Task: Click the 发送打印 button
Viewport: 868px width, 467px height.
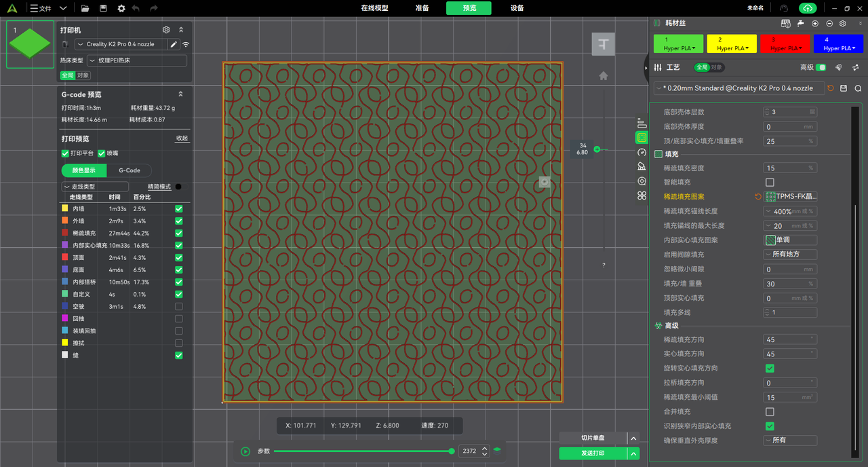Action: coord(593,453)
